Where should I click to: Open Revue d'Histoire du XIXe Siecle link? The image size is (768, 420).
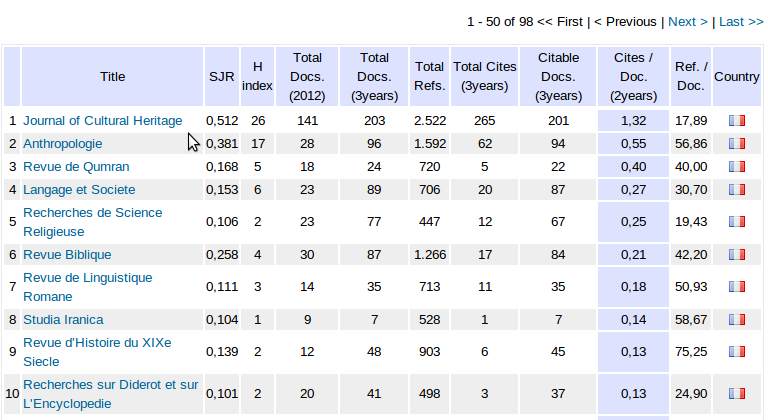(x=97, y=352)
